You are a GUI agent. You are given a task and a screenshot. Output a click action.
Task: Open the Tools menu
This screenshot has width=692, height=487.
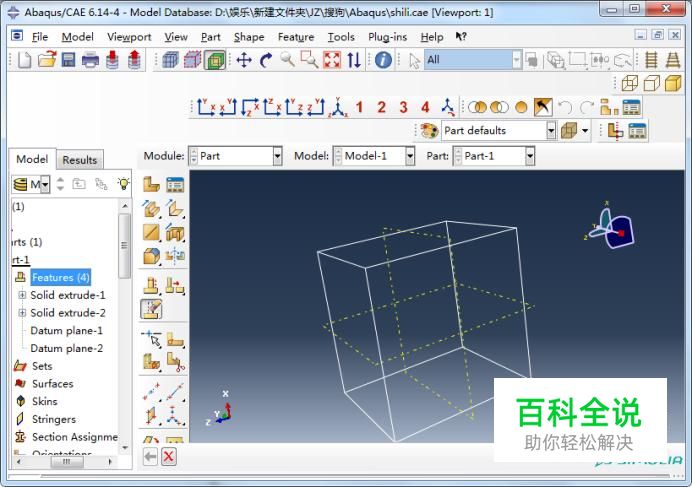point(341,37)
